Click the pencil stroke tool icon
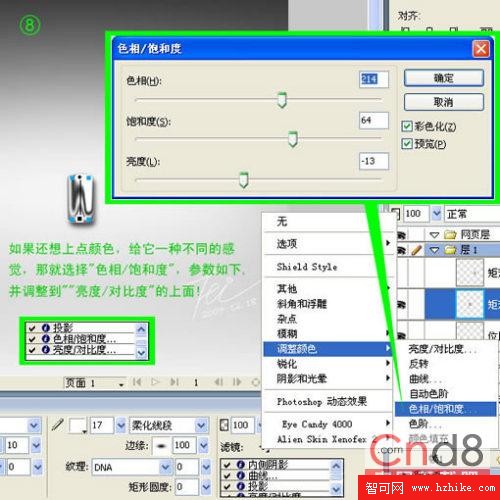500x500 pixels. coord(57,425)
